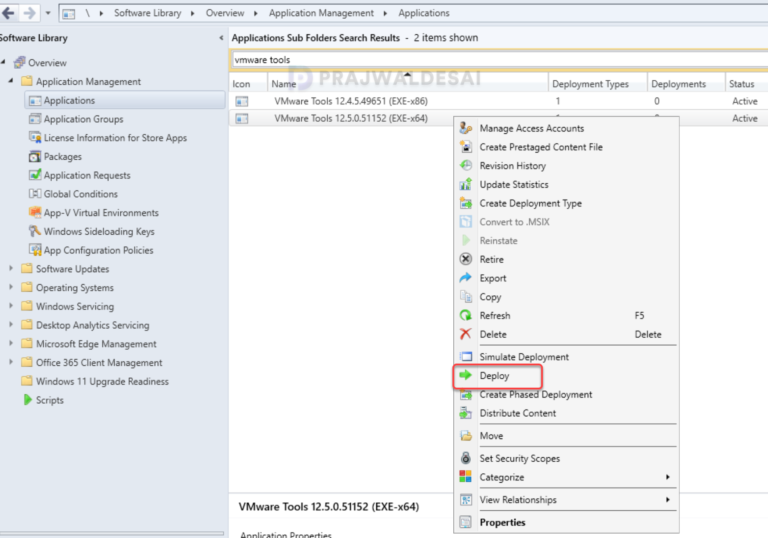The image size is (768, 538).
Task: Collapse the Application Management node
Action: pyautogui.click(x=11, y=81)
